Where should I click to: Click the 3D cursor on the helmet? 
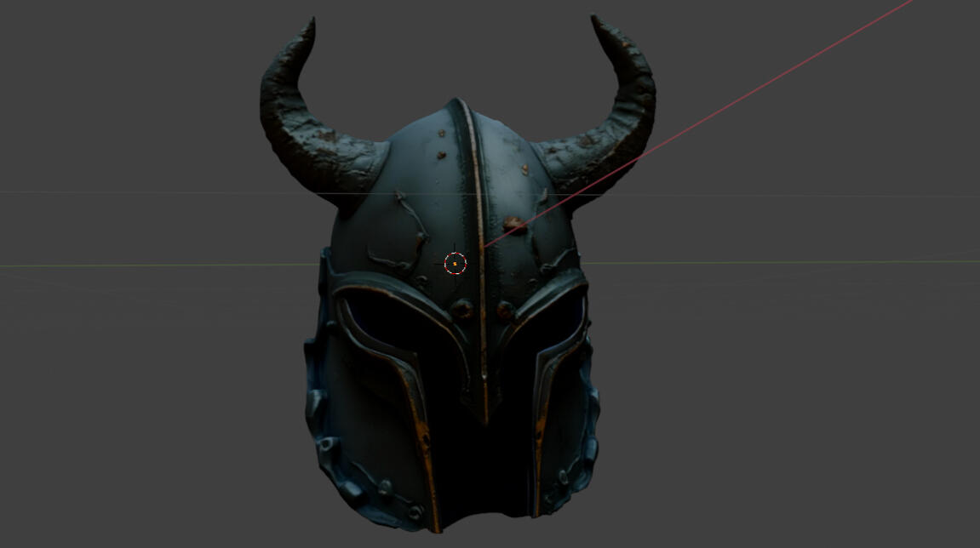(x=456, y=264)
